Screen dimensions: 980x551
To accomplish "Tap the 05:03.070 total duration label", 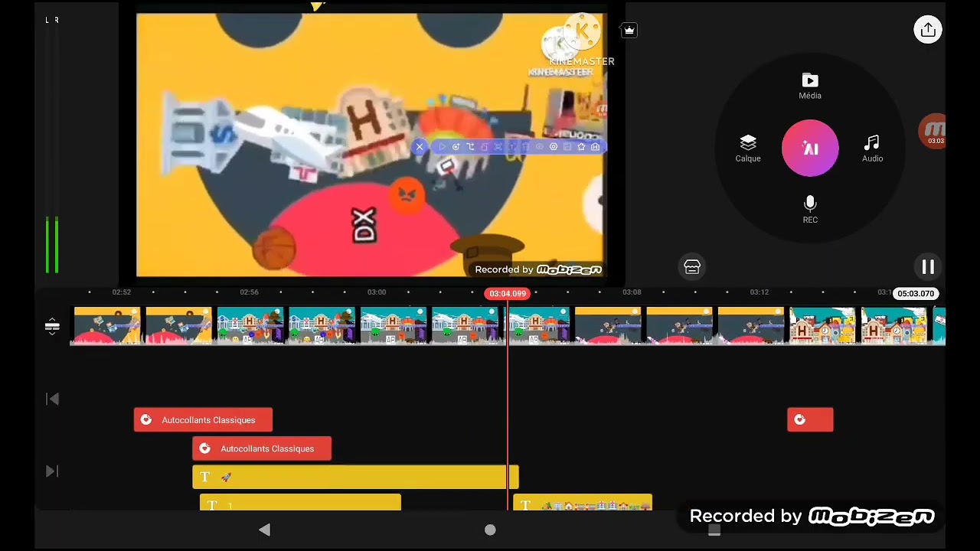I will pos(916,294).
